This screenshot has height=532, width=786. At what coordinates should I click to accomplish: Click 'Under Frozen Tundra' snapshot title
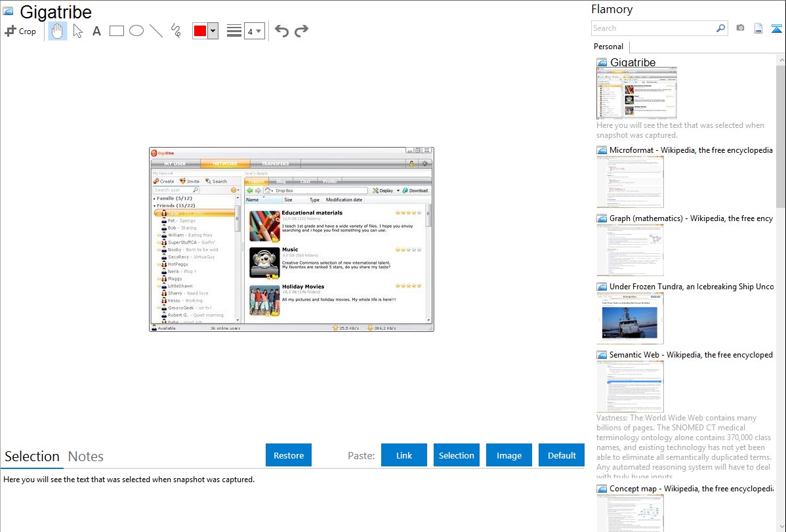[692, 286]
